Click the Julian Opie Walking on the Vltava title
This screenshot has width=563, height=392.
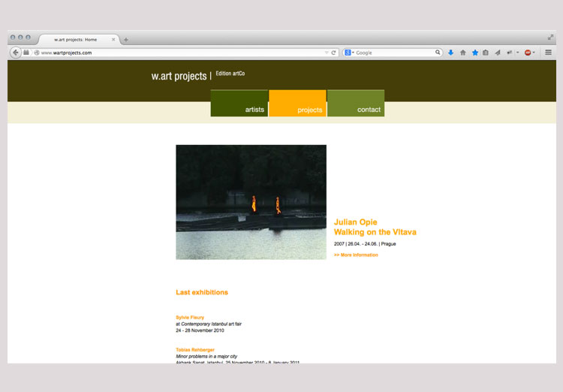pyautogui.click(x=375, y=227)
